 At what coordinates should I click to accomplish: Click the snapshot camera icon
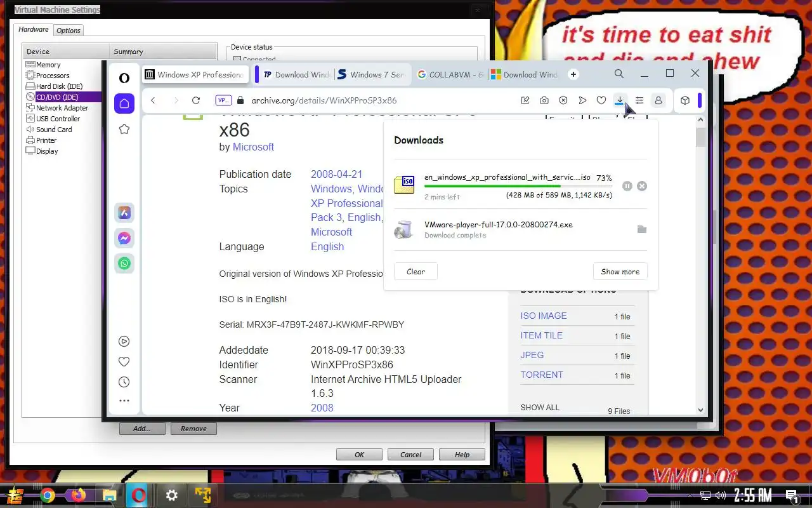[544, 100]
